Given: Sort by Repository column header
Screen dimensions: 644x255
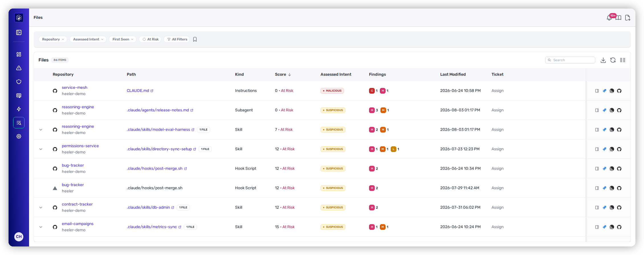Looking at the screenshot, I should (63, 74).
